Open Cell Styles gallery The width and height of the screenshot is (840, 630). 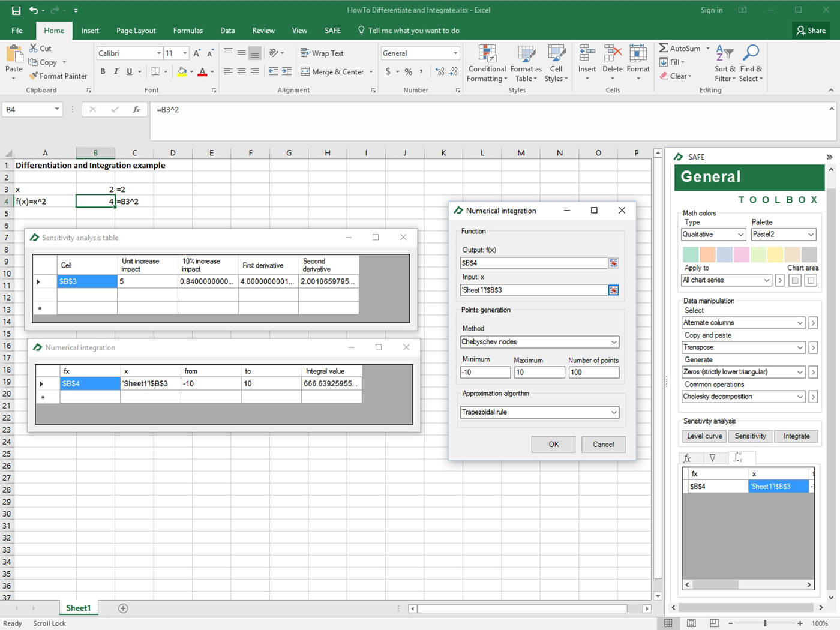[x=556, y=63]
